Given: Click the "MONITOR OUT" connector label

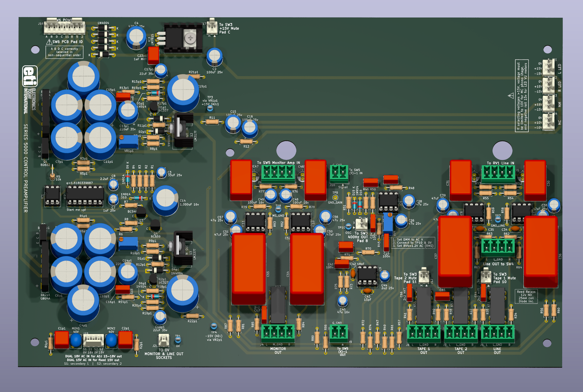Looking at the screenshot, I should pyautogui.click(x=278, y=350).
